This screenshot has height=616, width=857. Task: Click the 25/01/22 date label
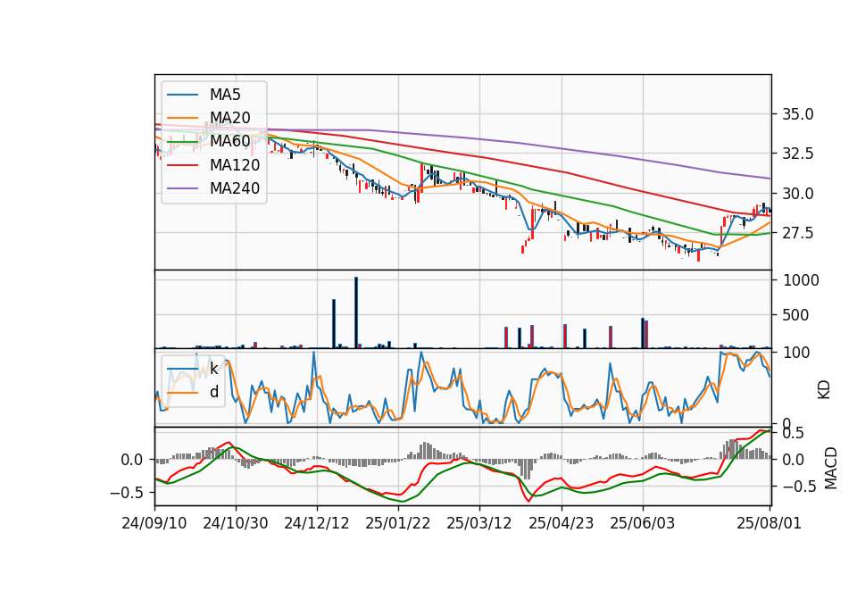click(398, 523)
